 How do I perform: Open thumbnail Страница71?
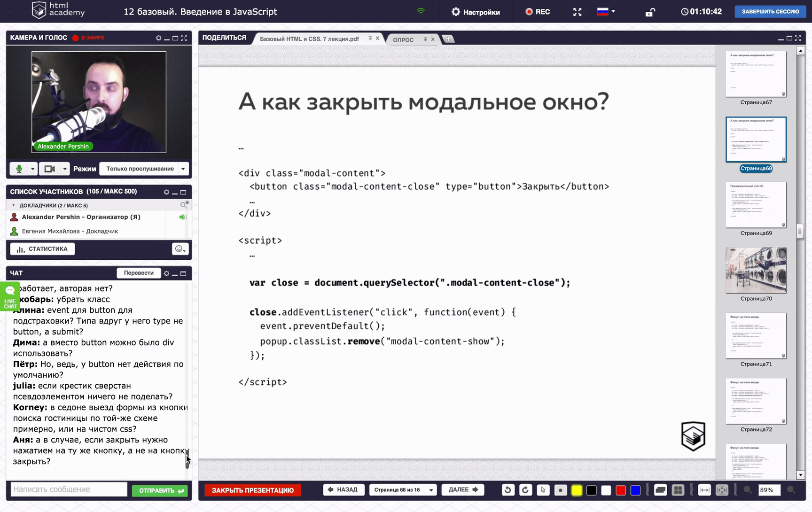756,336
